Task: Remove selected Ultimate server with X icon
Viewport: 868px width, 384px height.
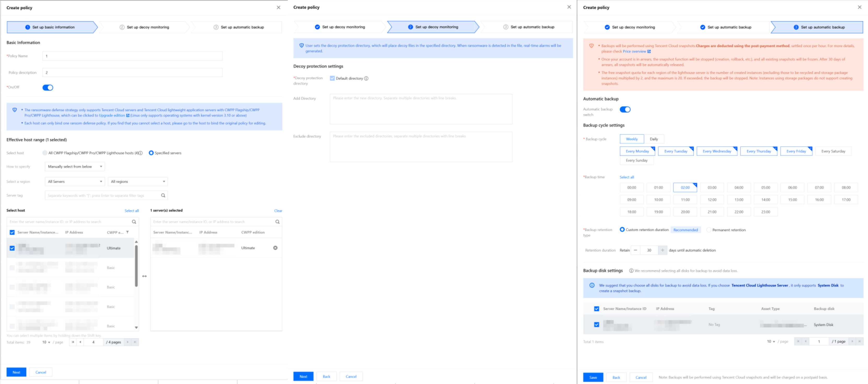Action: coord(275,248)
